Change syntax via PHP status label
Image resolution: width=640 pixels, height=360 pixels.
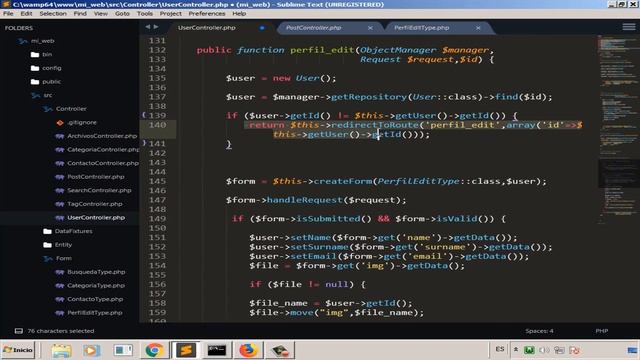click(x=602, y=331)
